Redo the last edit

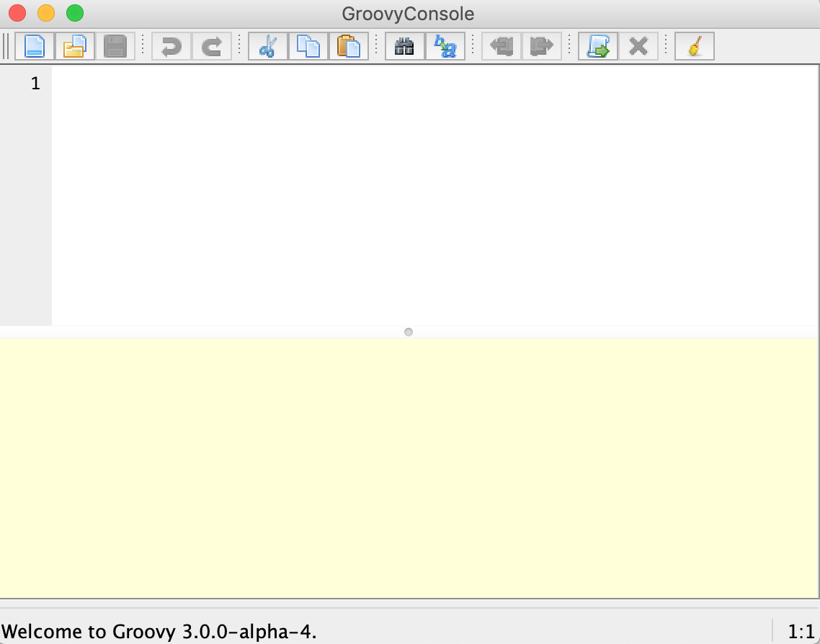coord(212,46)
